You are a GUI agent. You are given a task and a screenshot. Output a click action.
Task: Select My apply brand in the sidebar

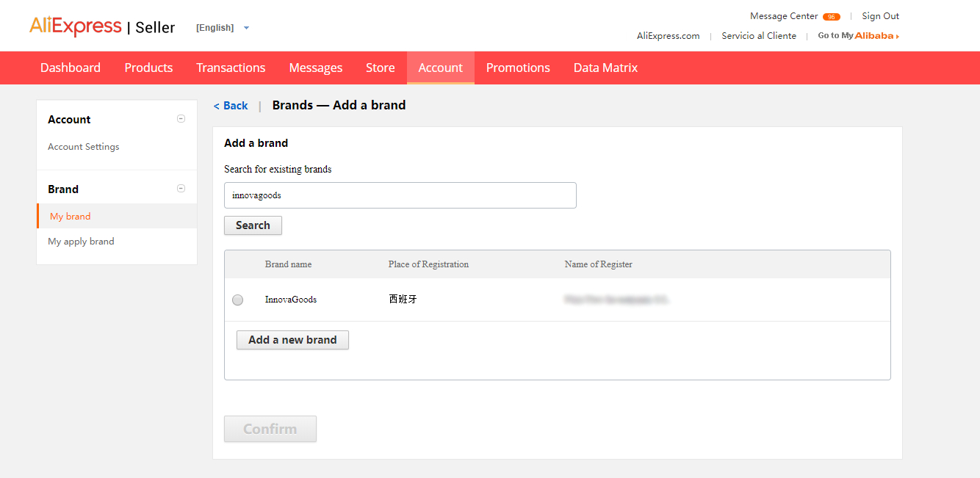point(81,242)
